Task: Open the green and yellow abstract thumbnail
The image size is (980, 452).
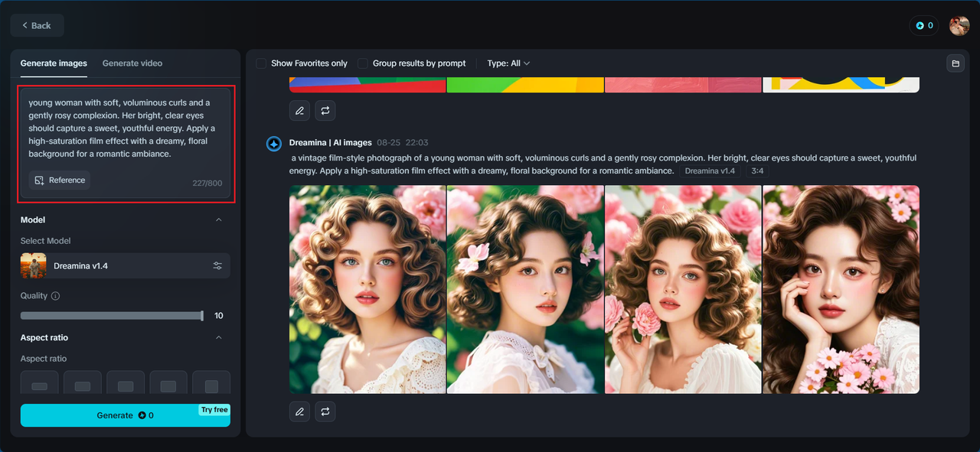Action: pos(525,85)
